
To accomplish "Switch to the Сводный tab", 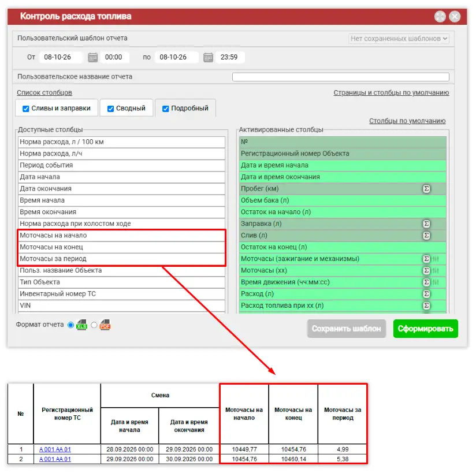I will (x=127, y=108).
